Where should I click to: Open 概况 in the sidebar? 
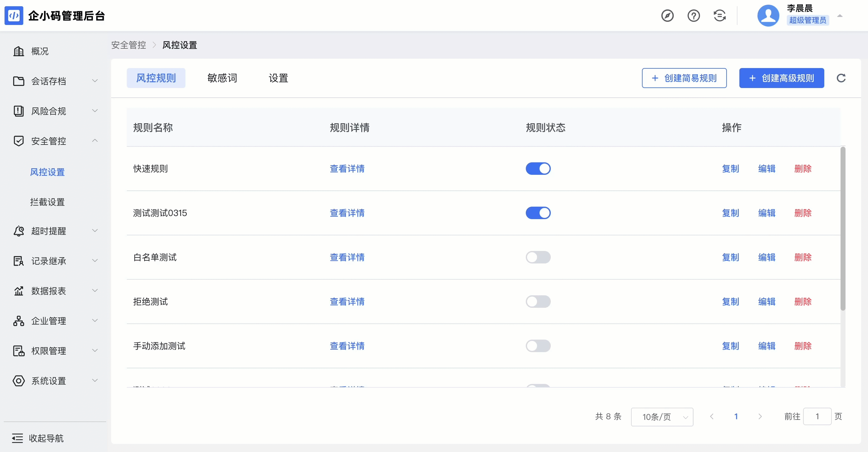(x=40, y=51)
